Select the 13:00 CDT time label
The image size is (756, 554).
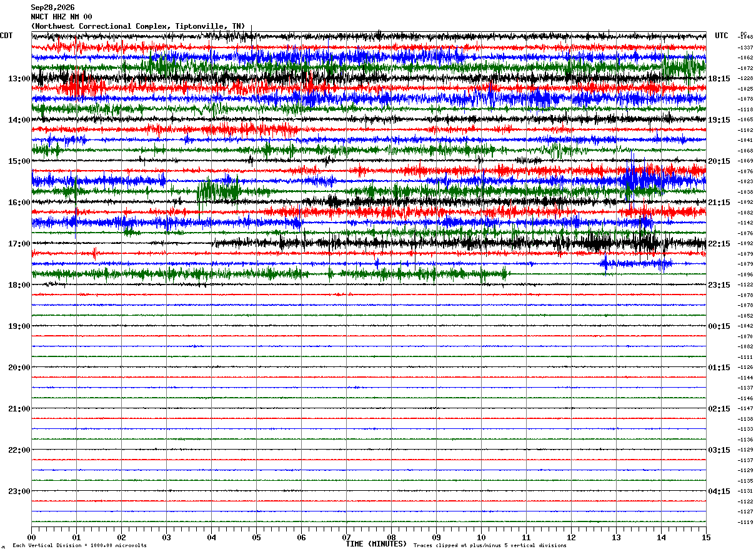pos(19,79)
